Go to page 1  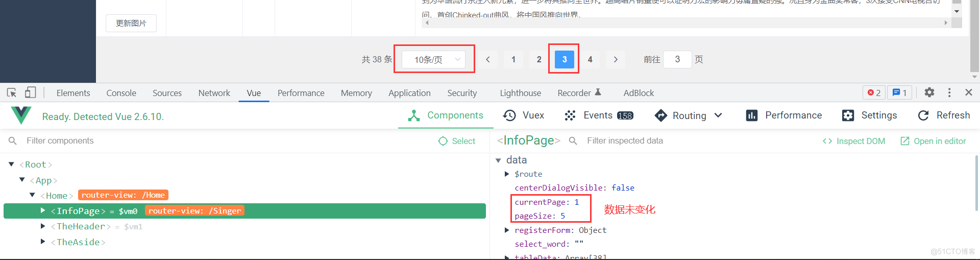click(x=513, y=59)
